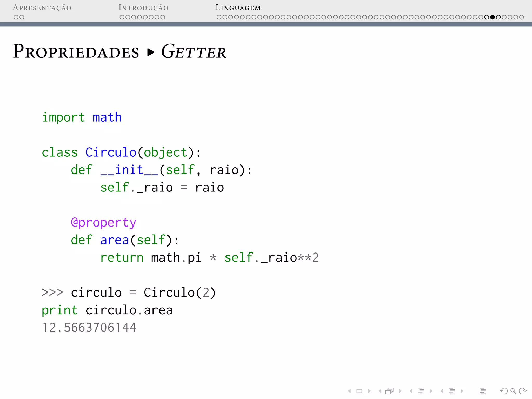Click the magnifier search icon
Screen dimensions: 532x399
(x=513, y=391)
